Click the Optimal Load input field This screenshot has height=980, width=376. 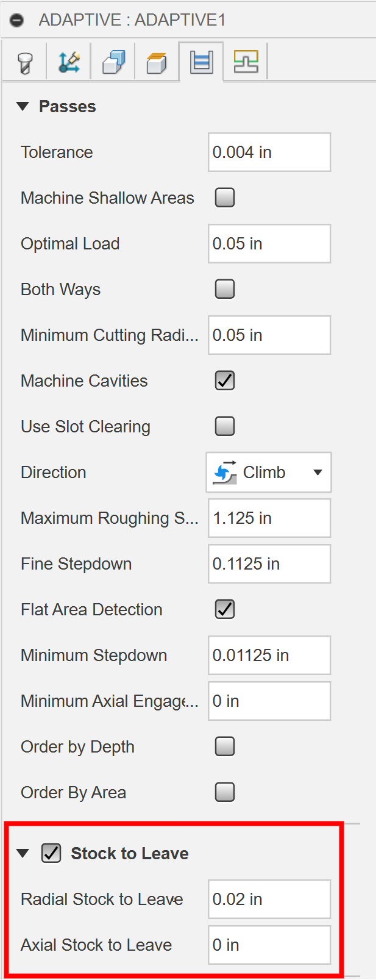click(269, 244)
